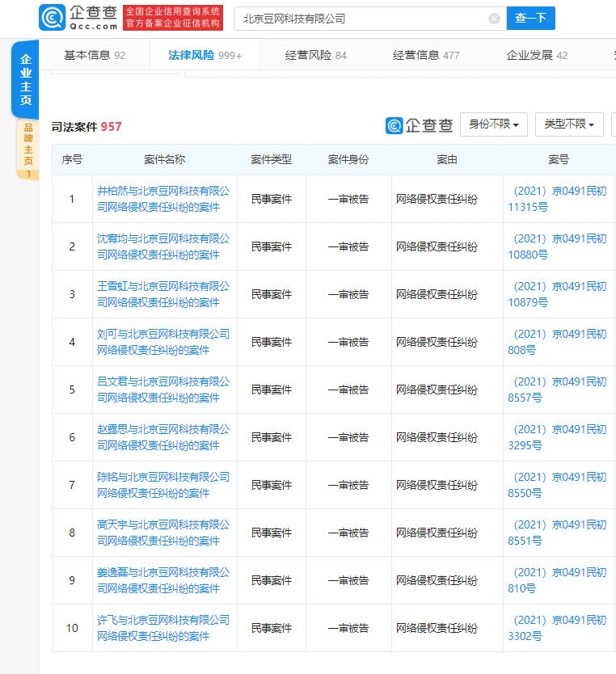Select the 法律风险 tab
This screenshot has height=674, width=616.
click(205, 56)
